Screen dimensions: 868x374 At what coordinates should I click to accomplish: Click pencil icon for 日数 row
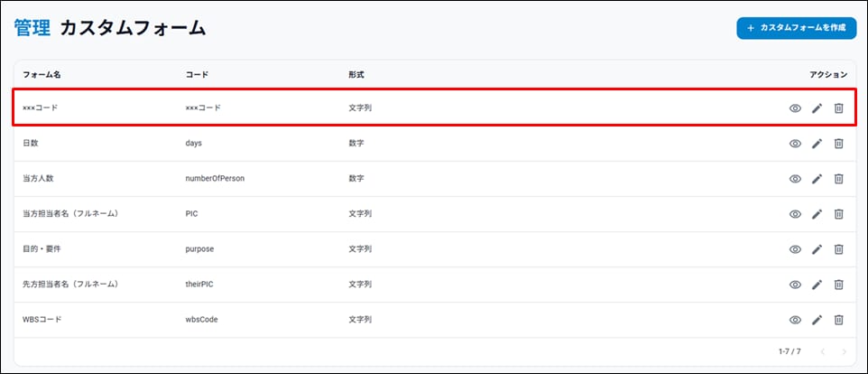point(817,144)
